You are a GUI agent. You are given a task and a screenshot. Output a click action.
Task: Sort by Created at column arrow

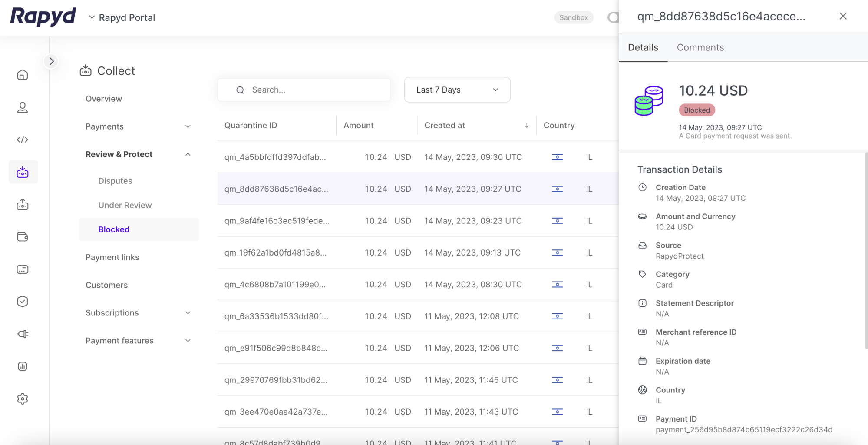(526, 126)
